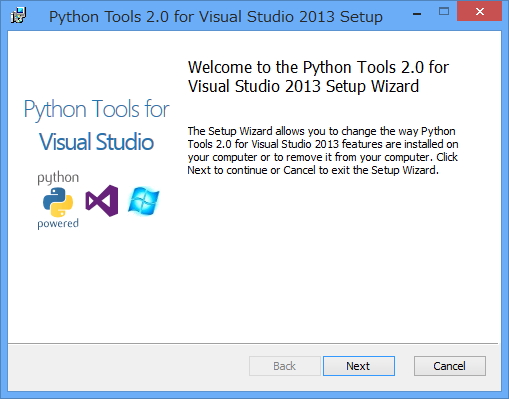Click the 'Visual Studio' banner text

tap(96, 142)
